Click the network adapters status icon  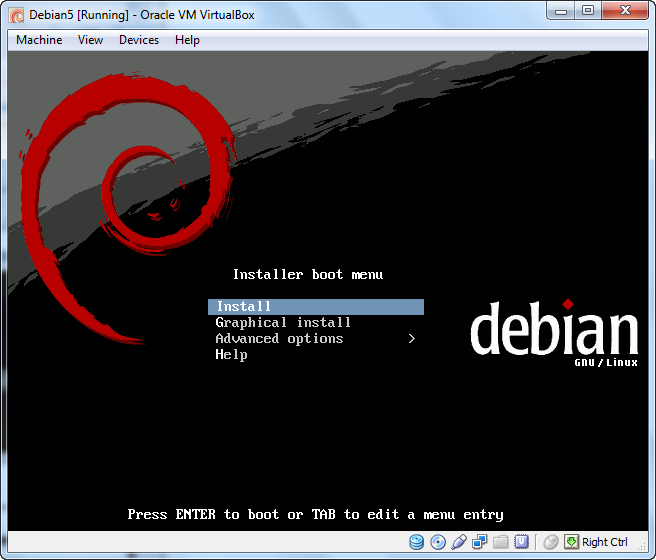(x=479, y=542)
